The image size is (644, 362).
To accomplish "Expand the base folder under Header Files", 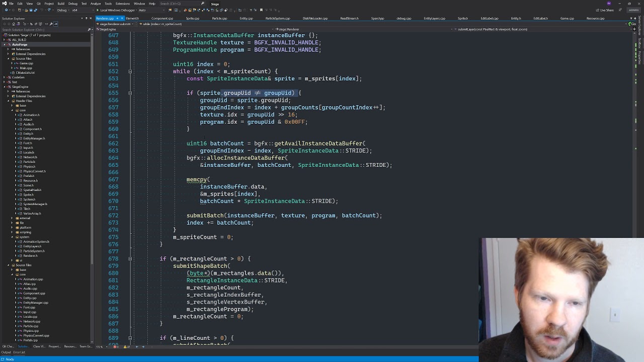I will 13,106.
